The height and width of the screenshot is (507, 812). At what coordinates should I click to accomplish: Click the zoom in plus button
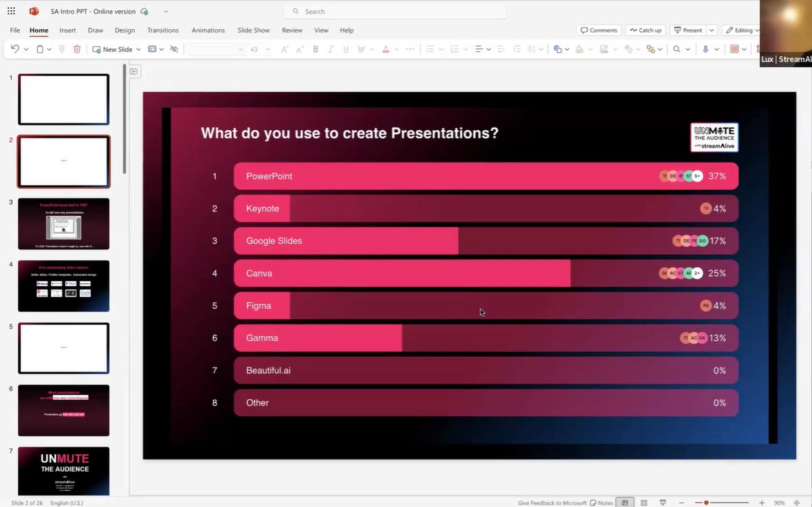click(761, 502)
